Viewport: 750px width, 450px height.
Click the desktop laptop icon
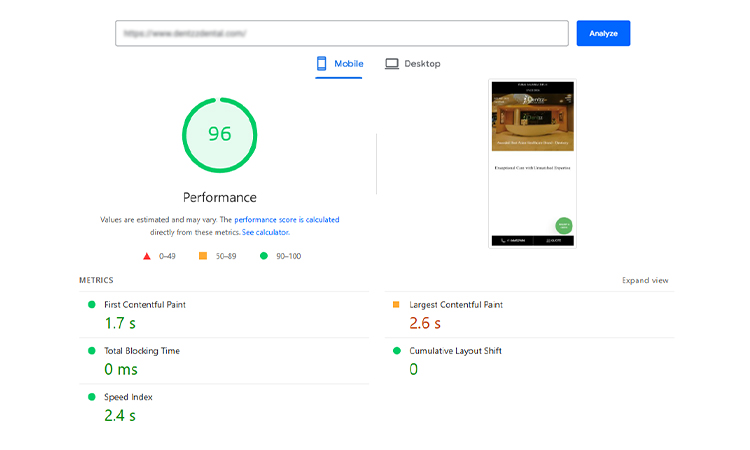tap(392, 64)
